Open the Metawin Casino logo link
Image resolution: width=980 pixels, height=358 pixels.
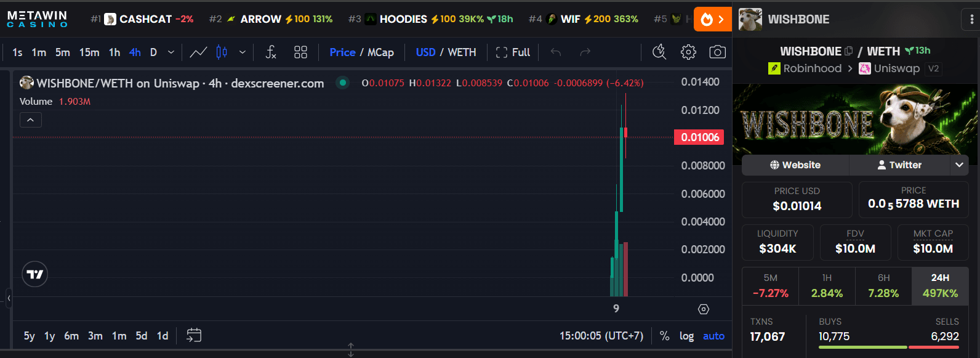(x=37, y=19)
